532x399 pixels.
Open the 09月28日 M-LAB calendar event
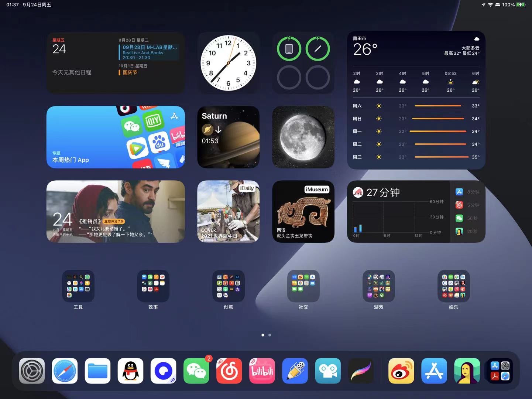pos(149,52)
